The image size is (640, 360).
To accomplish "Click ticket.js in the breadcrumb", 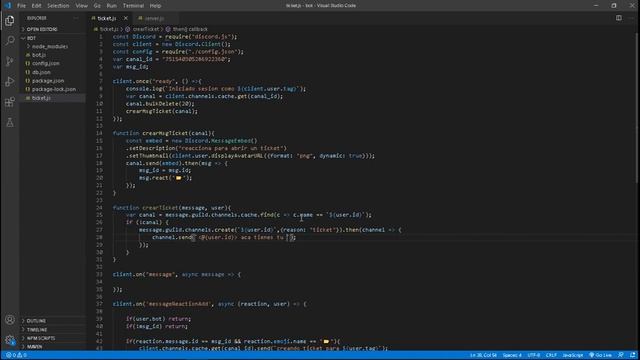I will click(109, 29).
